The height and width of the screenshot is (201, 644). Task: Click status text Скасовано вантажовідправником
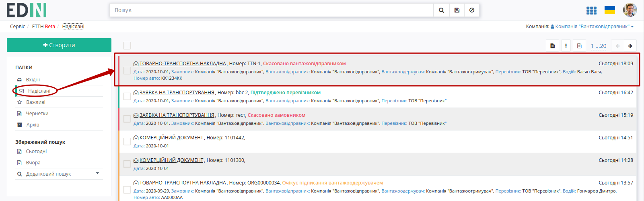pyautogui.click(x=305, y=64)
